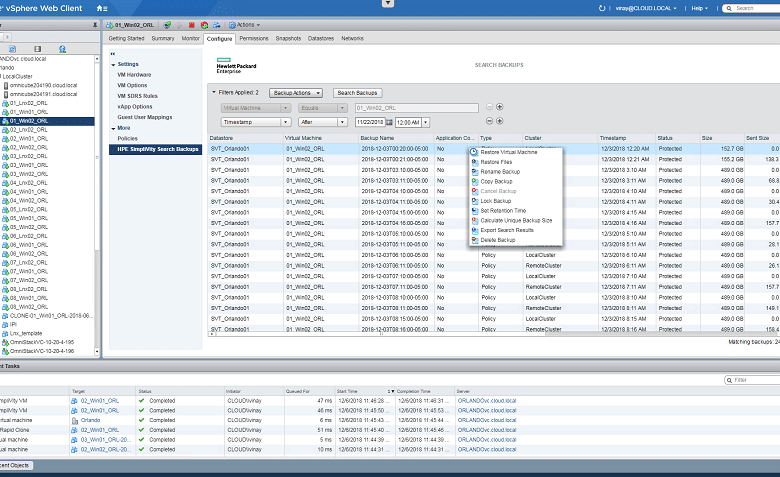Collapse the settings side panel arrows
780x477 pixels.
coord(113,54)
